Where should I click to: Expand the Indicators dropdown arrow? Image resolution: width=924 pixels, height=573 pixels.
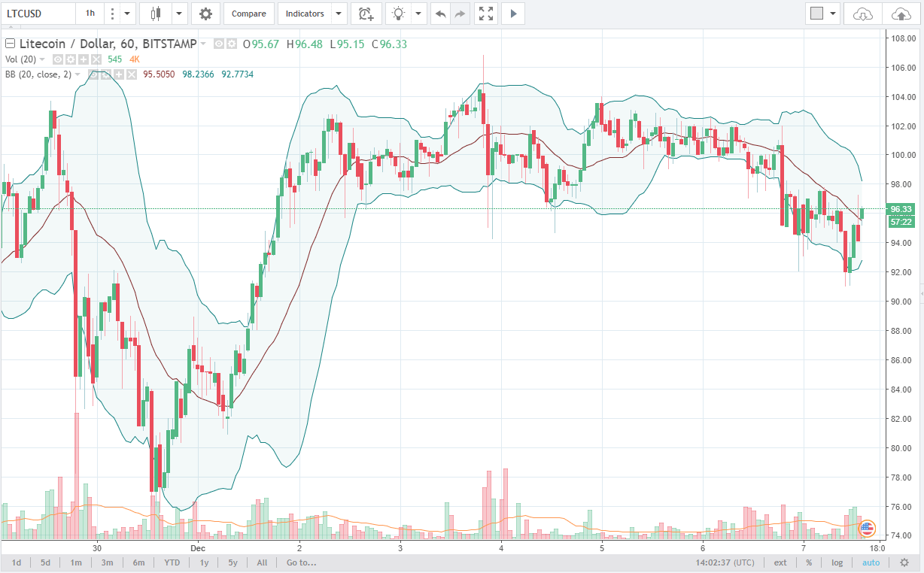pyautogui.click(x=339, y=14)
